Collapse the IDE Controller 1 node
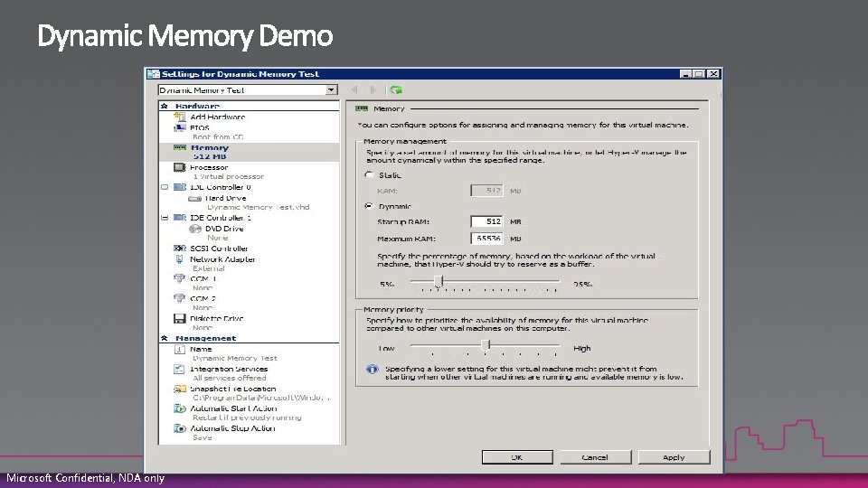 pyautogui.click(x=165, y=218)
